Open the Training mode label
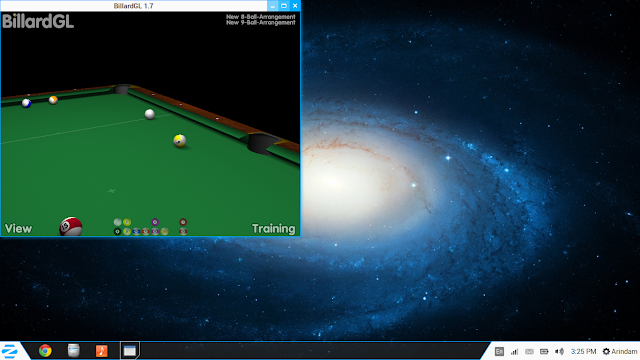 tap(273, 229)
